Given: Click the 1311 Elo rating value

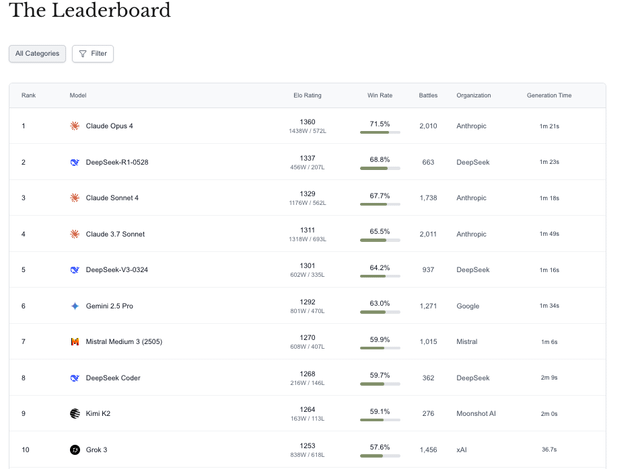Looking at the screenshot, I should [307, 230].
